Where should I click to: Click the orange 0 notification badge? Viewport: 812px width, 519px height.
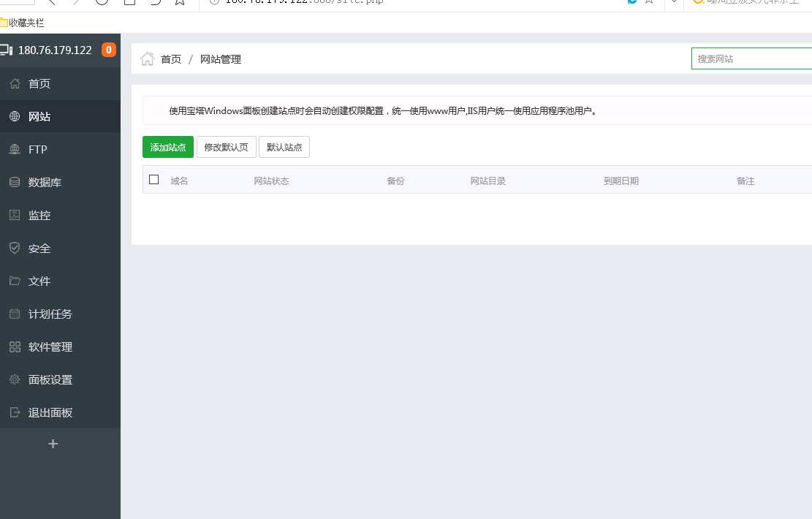click(x=109, y=50)
